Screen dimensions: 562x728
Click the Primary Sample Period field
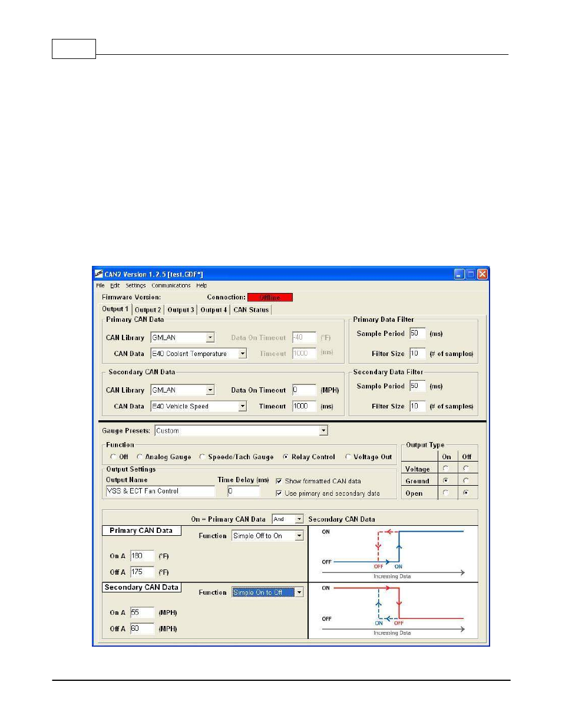[417, 334]
